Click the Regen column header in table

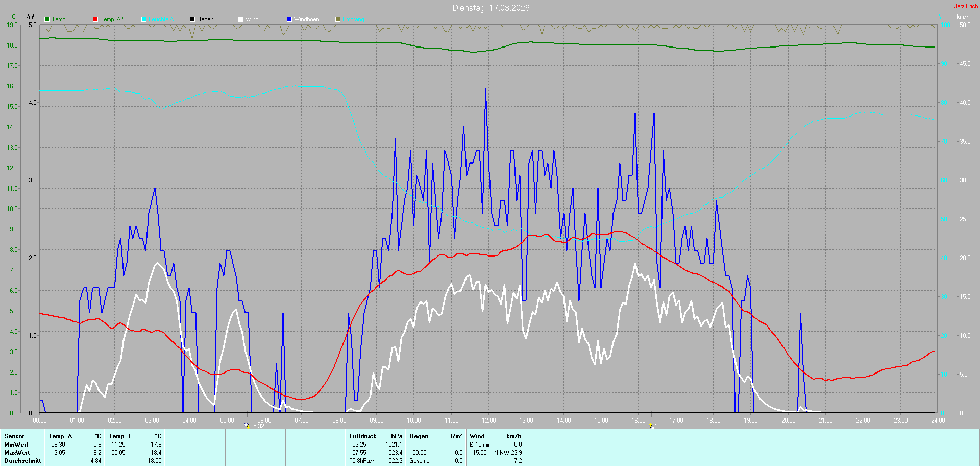[x=419, y=436]
